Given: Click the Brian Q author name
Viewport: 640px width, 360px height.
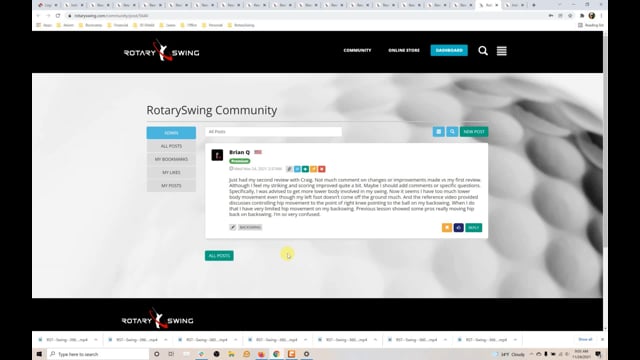Looking at the screenshot, I should 240,152.
